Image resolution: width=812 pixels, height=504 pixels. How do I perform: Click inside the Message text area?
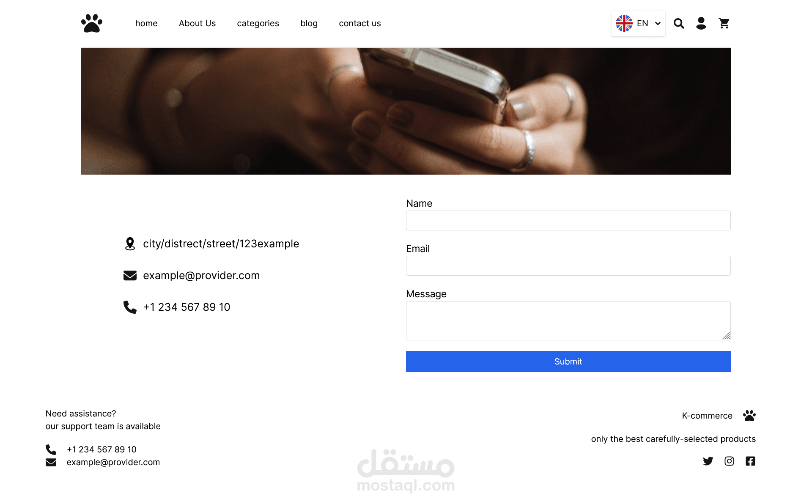point(568,320)
